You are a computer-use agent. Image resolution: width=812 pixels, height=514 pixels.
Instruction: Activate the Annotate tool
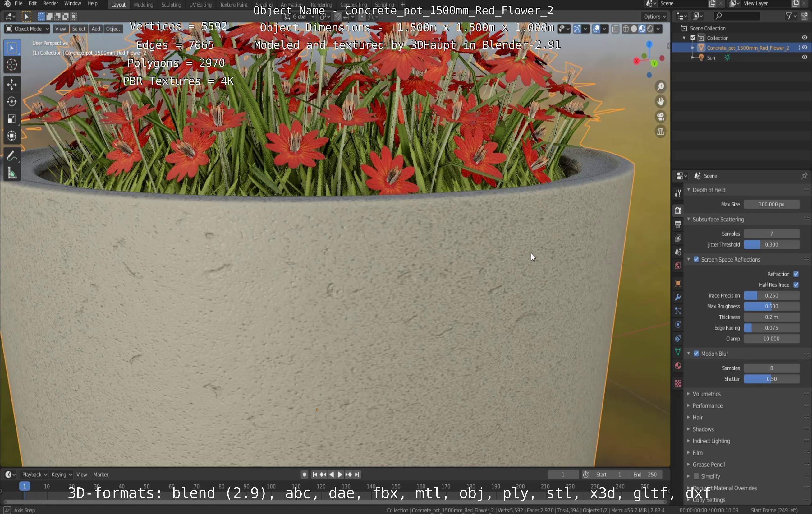12,156
